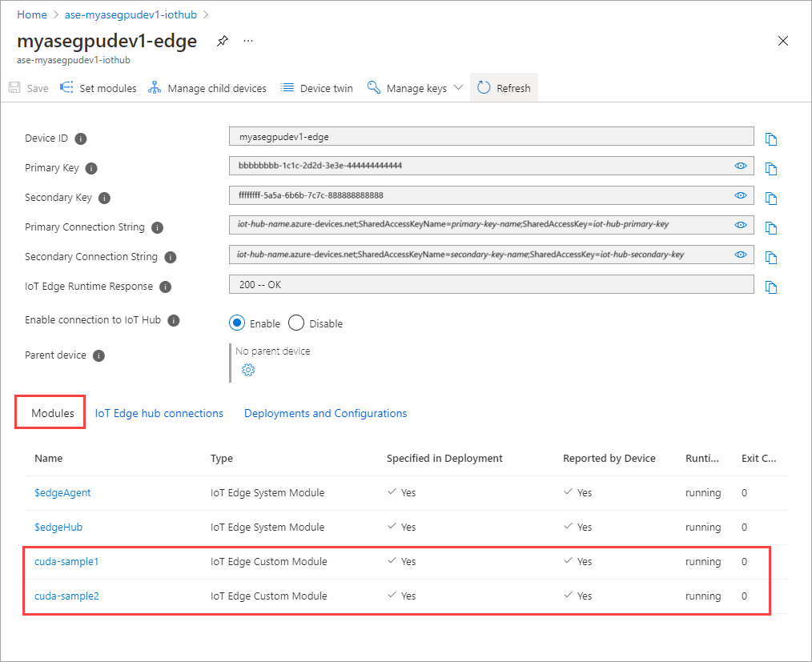Pin the myasegpudev1-edge blade
812x662 pixels.
(x=222, y=41)
